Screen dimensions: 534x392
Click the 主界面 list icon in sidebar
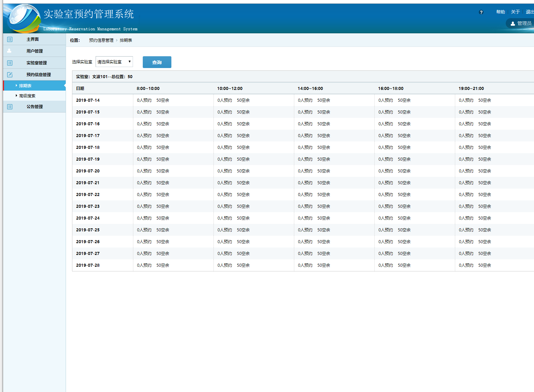pyautogui.click(x=10, y=39)
